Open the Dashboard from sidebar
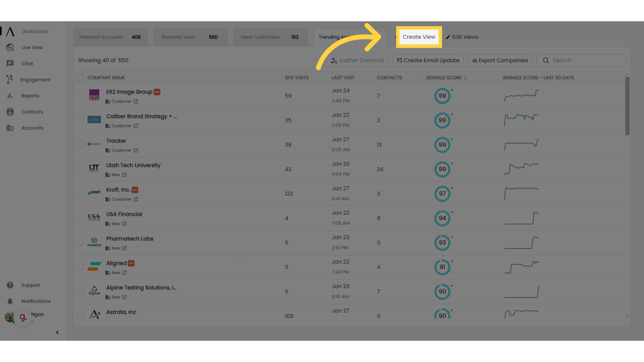644x362 pixels. point(35,32)
